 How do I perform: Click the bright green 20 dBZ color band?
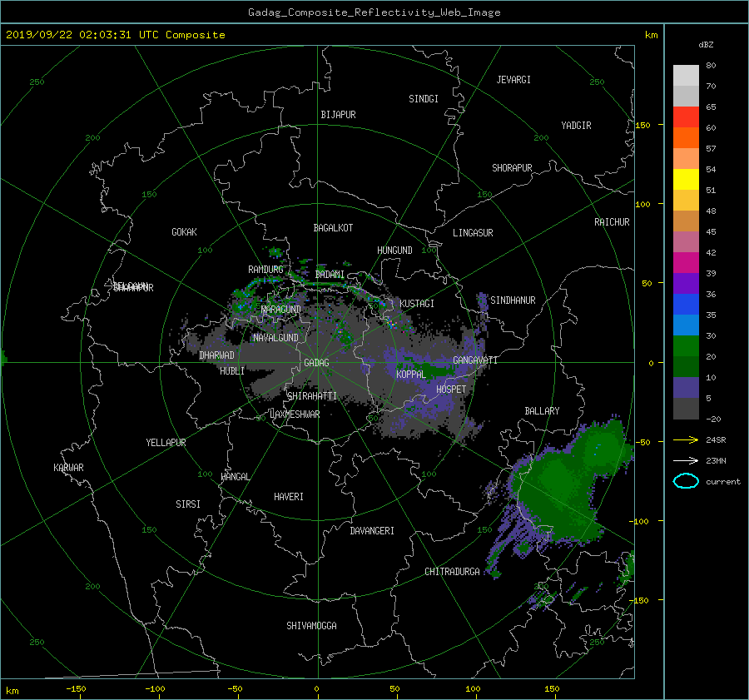pos(686,346)
